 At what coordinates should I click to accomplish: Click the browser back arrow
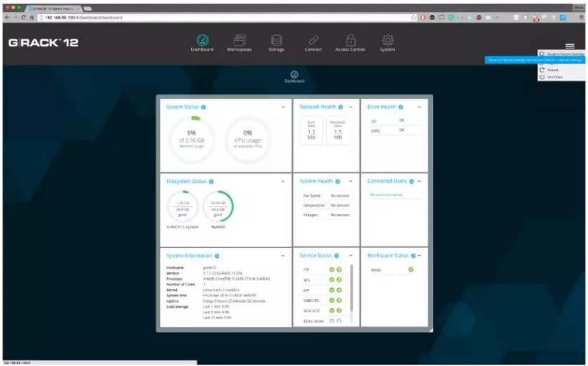[x=7, y=18]
